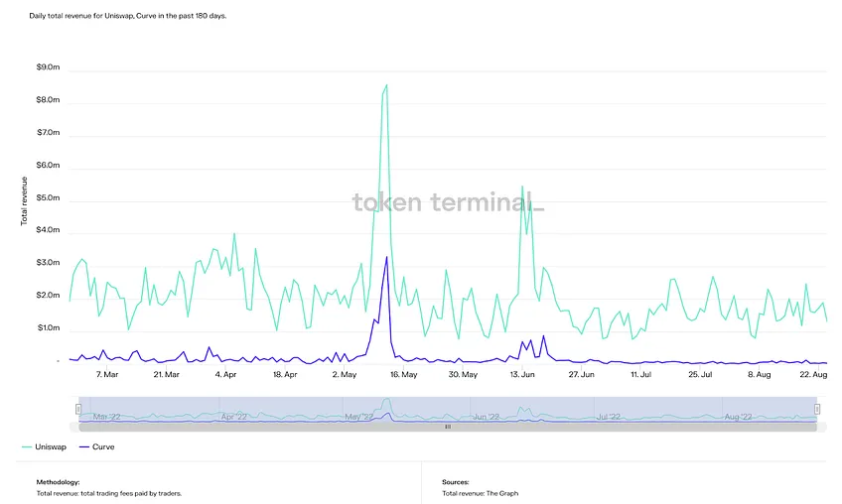
Task: Click the Curve legend line marker
Action: pyautogui.click(x=82, y=448)
